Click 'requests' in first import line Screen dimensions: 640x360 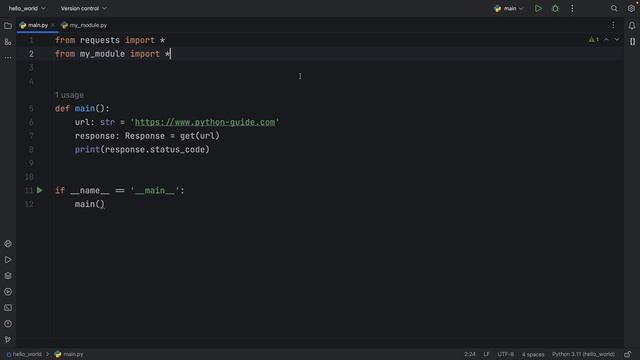tap(100, 40)
